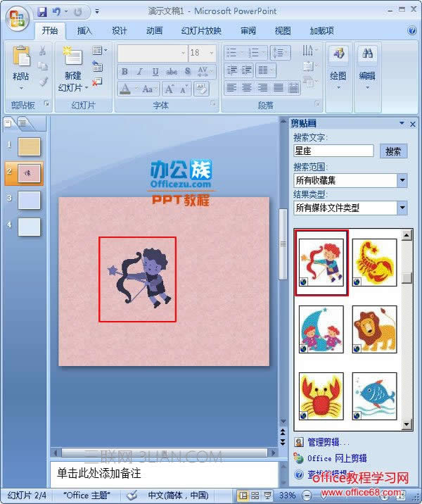
Task: Undo the last action
Action: tap(56, 12)
